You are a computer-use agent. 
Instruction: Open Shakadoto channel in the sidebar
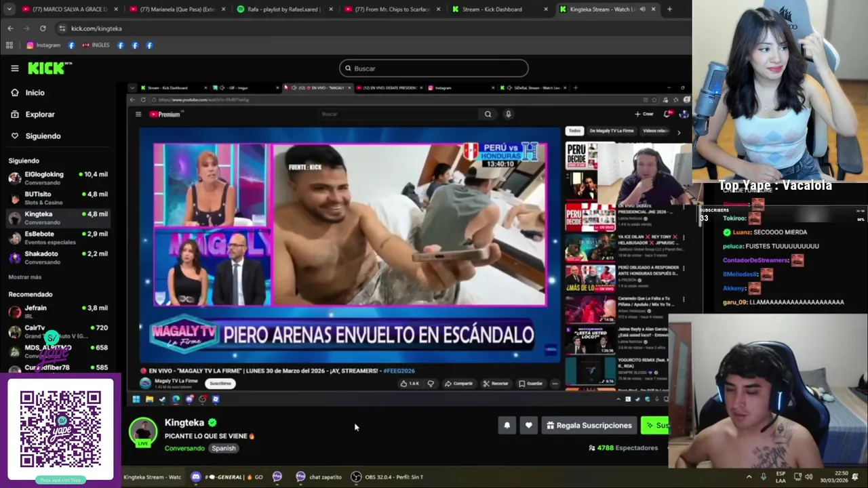(x=58, y=258)
